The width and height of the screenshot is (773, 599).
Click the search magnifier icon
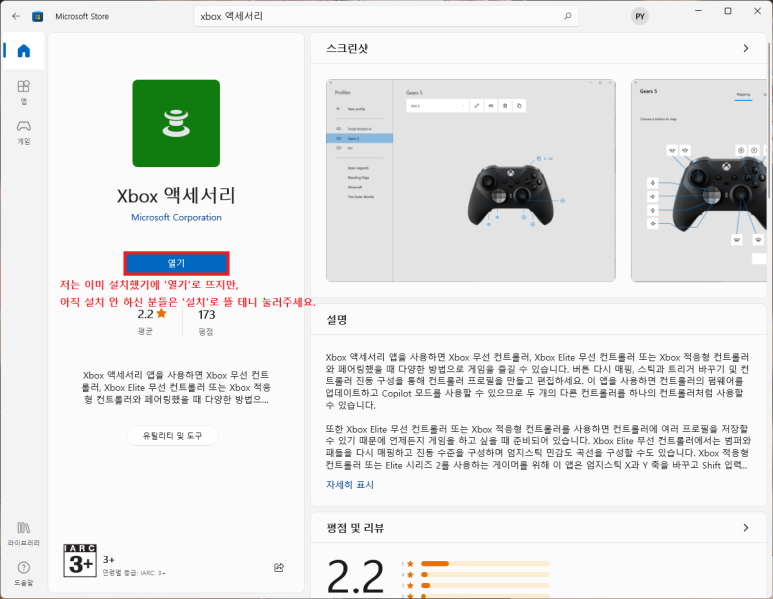point(567,16)
